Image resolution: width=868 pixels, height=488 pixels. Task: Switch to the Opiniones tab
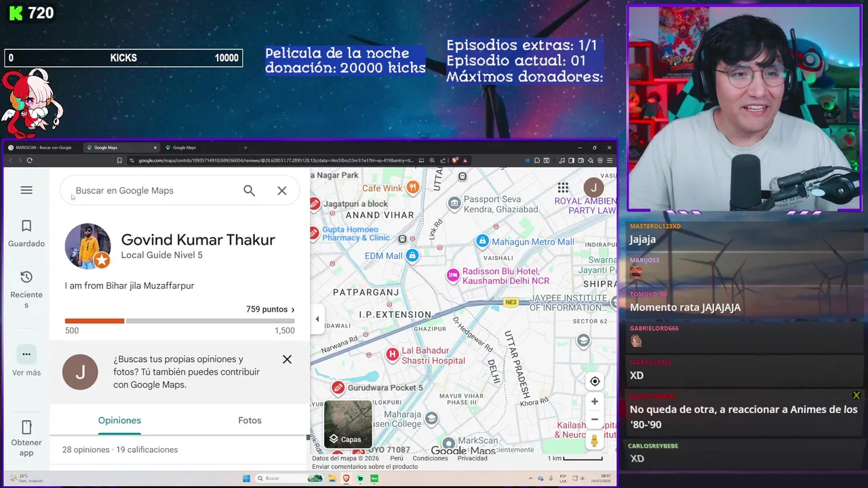point(119,420)
